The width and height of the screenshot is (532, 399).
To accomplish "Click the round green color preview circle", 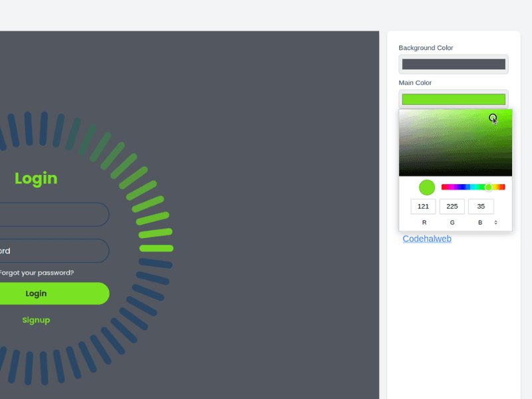I will click(x=426, y=186).
